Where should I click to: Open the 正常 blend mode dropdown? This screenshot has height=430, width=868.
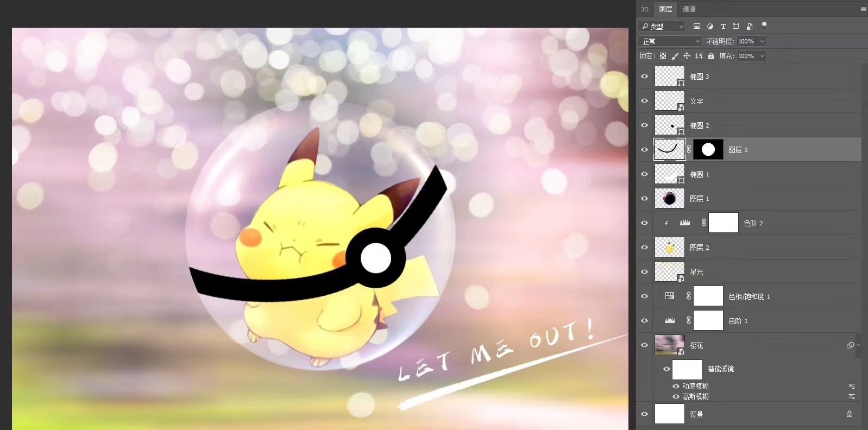pyautogui.click(x=671, y=41)
